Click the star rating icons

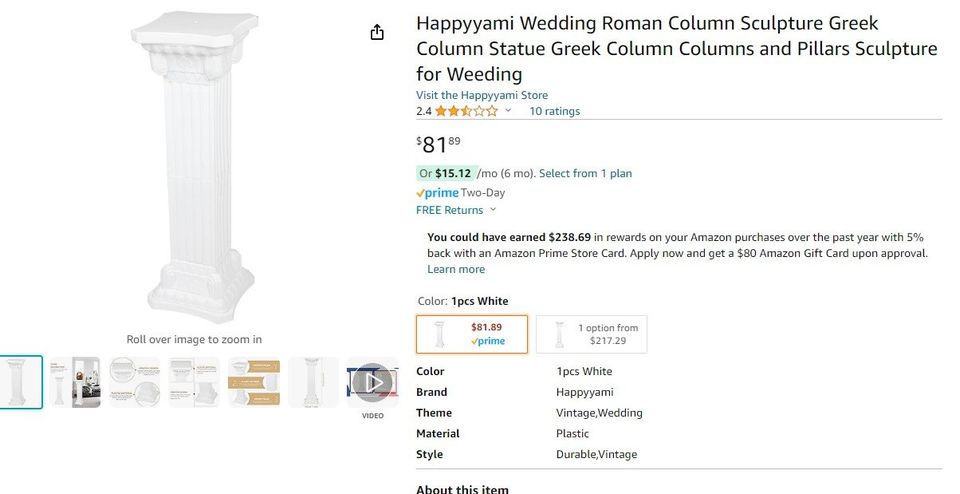466,111
